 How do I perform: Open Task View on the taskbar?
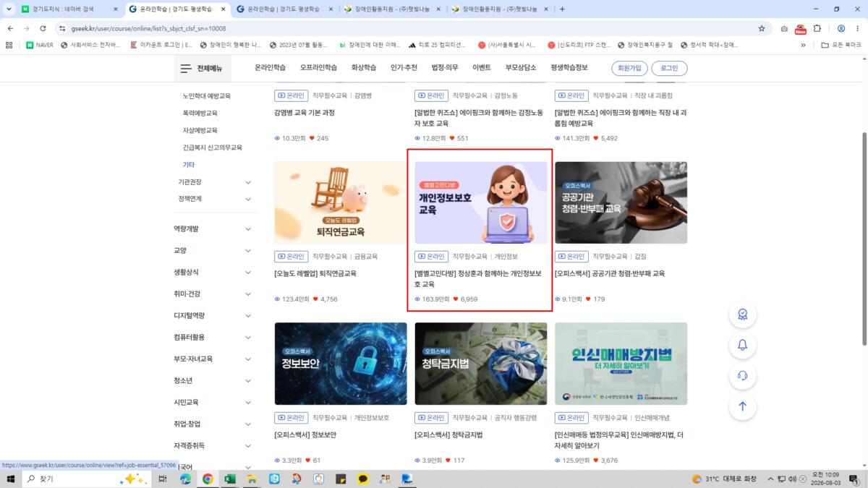tap(163, 479)
